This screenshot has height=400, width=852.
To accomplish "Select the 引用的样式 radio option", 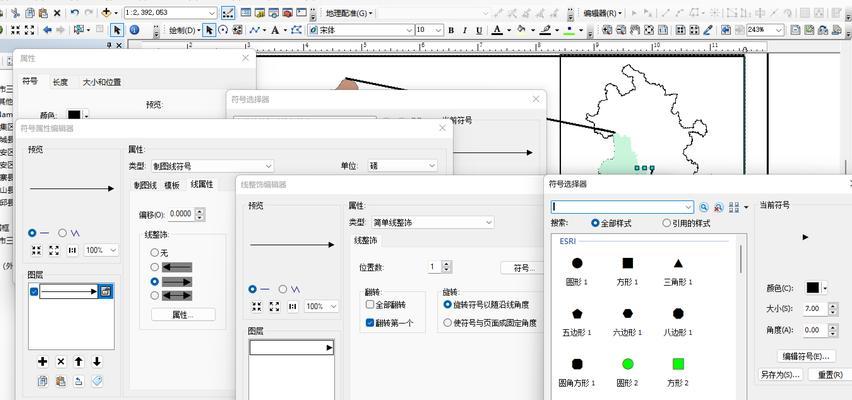I will pyautogui.click(x=665, y=223).
